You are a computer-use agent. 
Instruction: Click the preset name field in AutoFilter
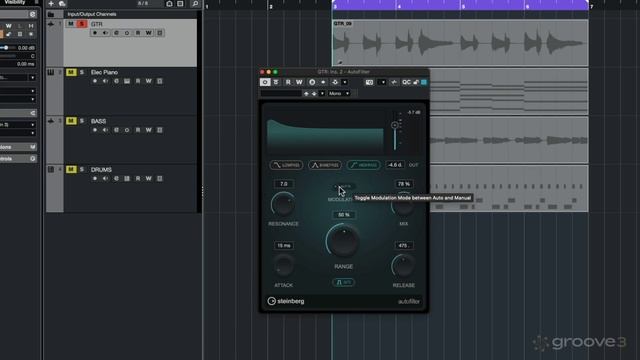[281, 93]
